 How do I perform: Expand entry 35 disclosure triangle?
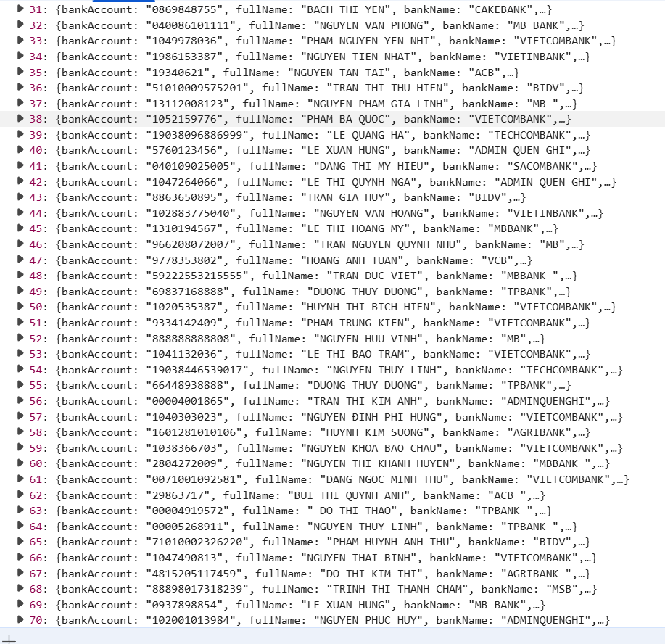tap(20, 71)
